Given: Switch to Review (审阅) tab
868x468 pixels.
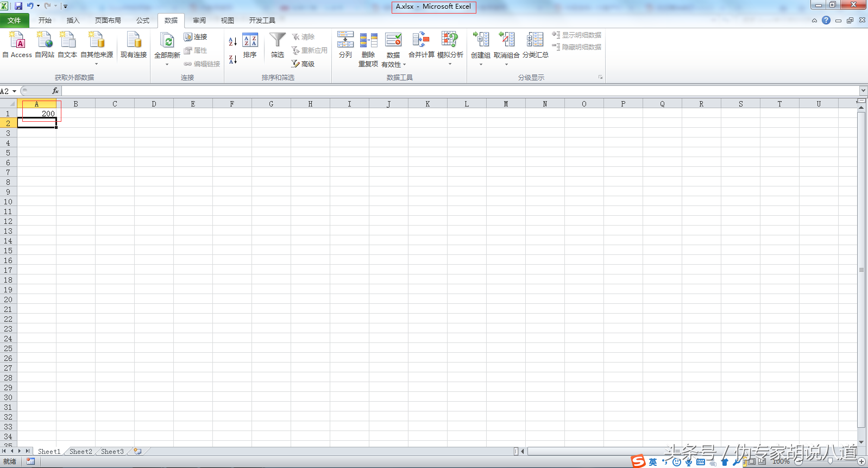Looking at the screenshot, I should click(x=199, y=21).
